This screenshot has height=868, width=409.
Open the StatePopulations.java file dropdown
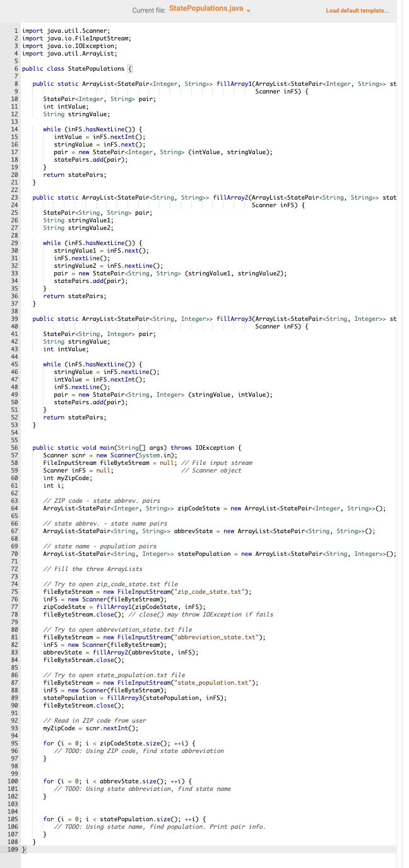point(211,10)
